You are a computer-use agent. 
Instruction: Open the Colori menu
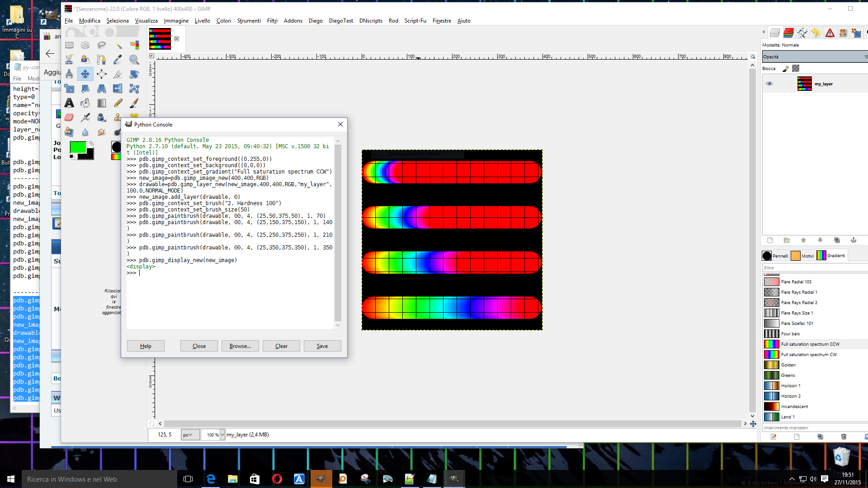(223, 21)
